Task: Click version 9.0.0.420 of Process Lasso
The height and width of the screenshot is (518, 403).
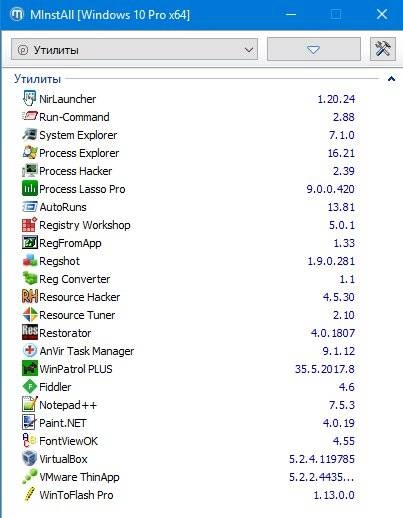Action: (x=331, y=189)
